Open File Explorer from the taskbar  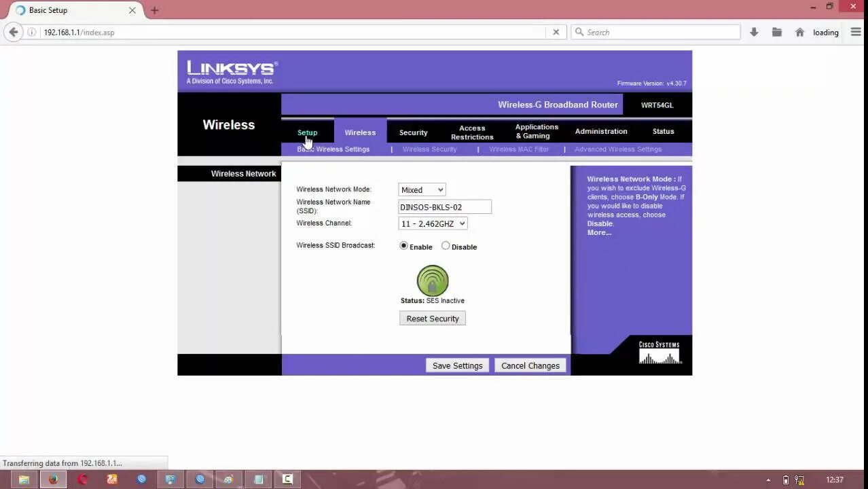click(24, 479)
